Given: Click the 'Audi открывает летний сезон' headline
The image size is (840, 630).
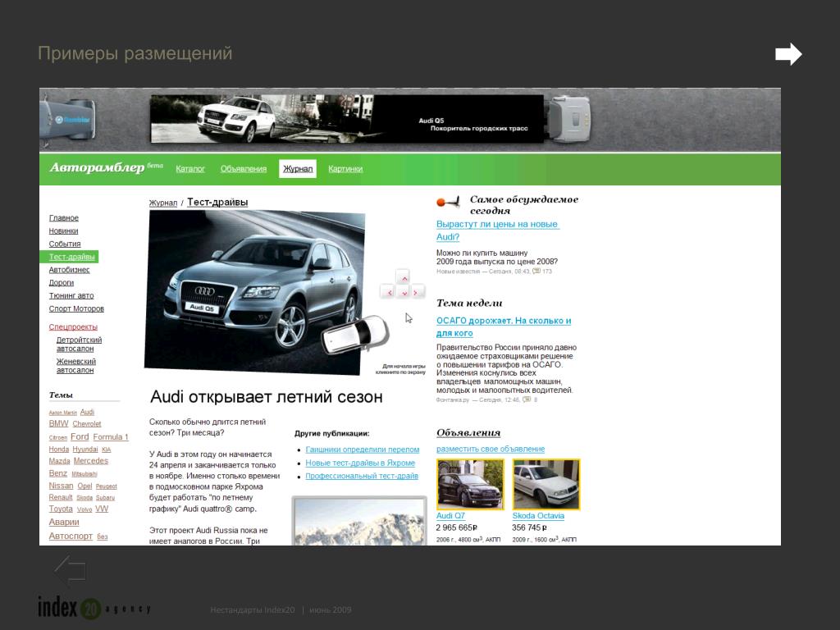Looking at the screenshot, I should tap(267, 397).
